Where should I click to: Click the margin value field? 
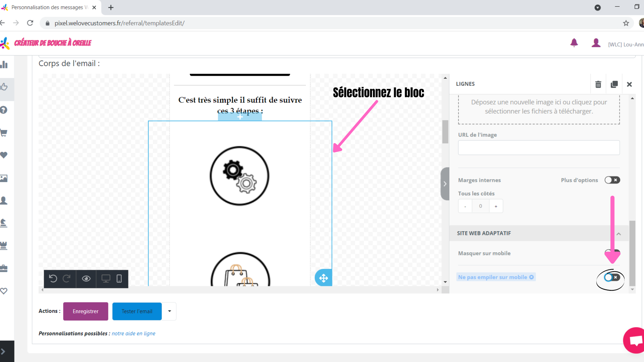click(480, 206)
